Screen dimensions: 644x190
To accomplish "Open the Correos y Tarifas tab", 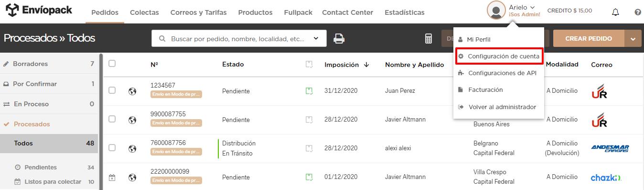I will (x=198, y=12).
